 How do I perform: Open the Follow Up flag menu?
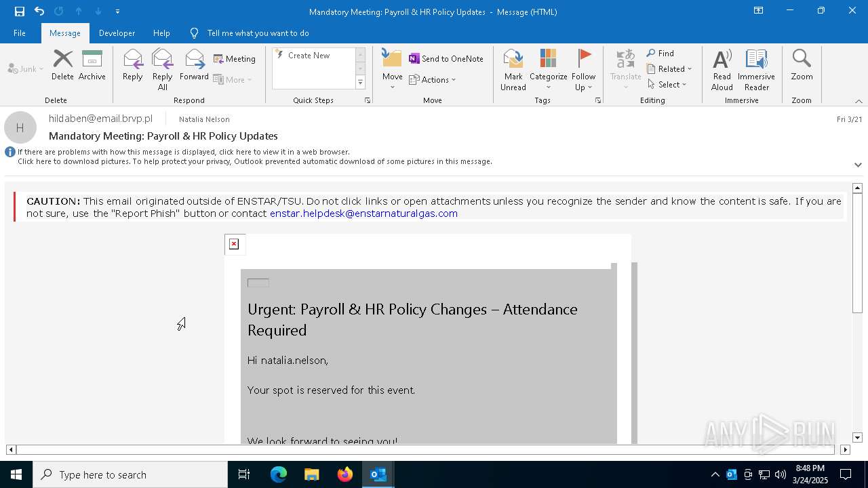click(x=583, y=69)
